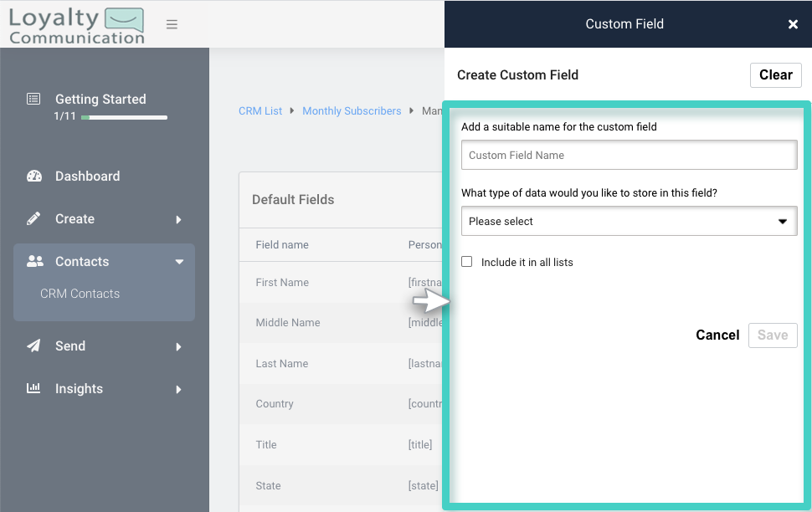The height and width of the screenshot is (512, 812).
Task: Select the Send sidebar menu item
Action: tap(70, 346)
